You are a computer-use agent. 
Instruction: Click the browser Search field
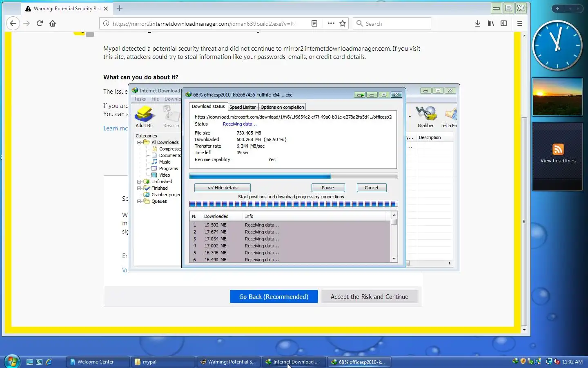tap(392, 23)
